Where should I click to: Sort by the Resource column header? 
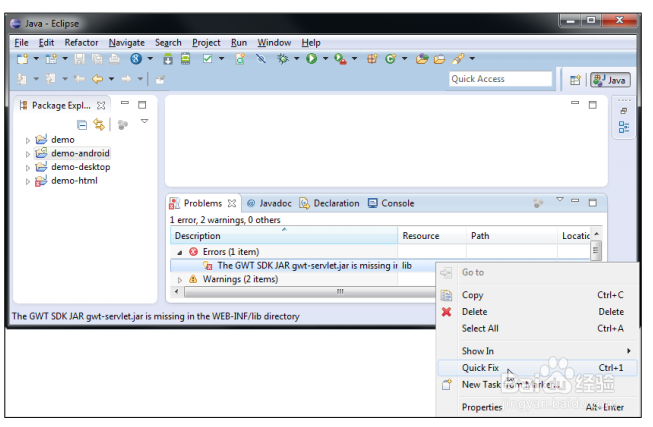(x=432, y=236)
